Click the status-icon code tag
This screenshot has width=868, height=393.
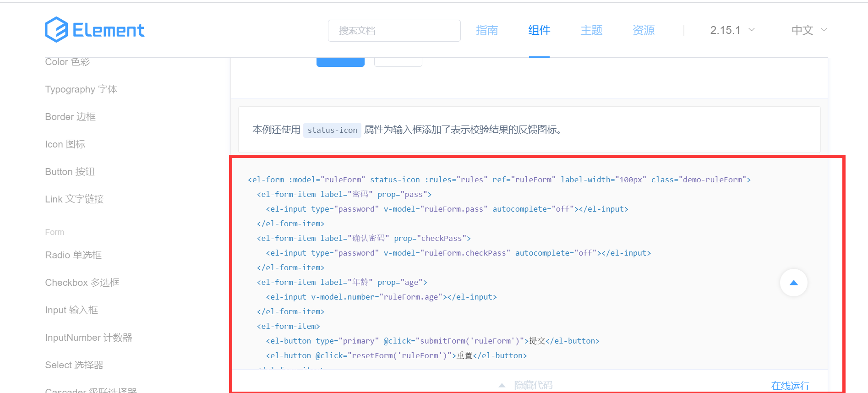pyautogui.click(x=332, y=130)
